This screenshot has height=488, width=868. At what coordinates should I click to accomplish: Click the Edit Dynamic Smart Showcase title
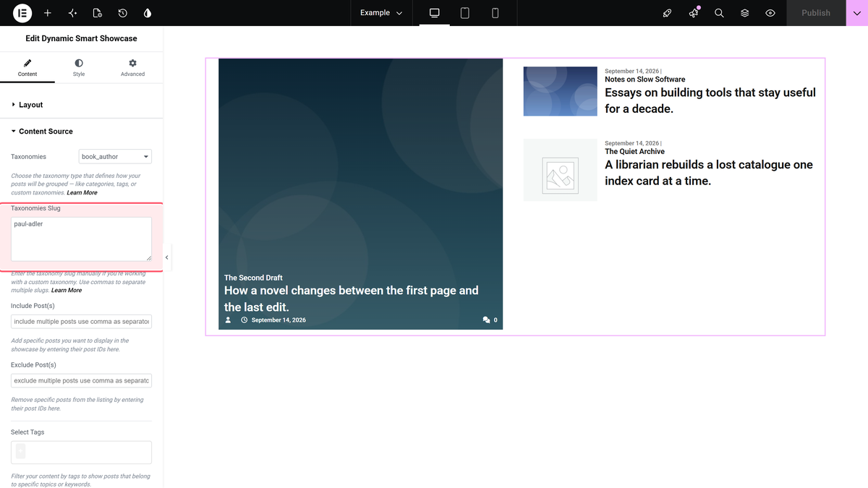81,38
